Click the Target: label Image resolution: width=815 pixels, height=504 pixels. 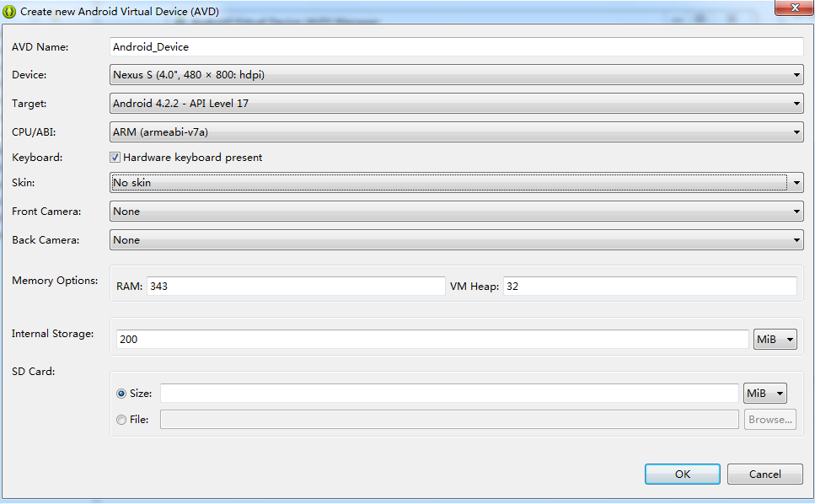[x=29, y=104]
